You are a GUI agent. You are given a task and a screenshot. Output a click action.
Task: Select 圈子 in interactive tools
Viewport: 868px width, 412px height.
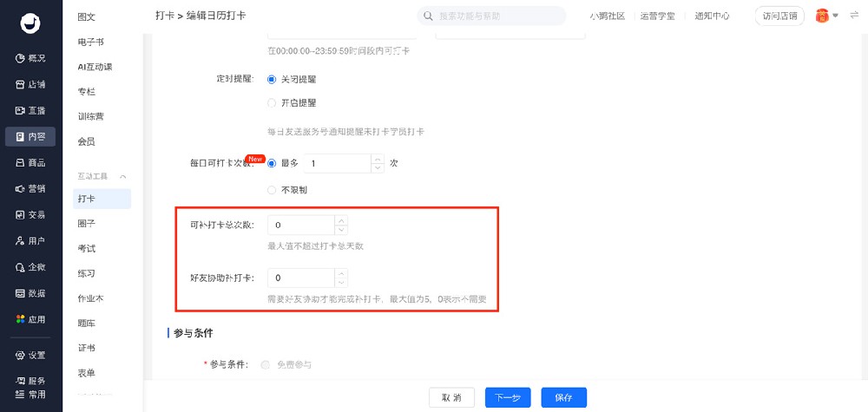[86, 224]
